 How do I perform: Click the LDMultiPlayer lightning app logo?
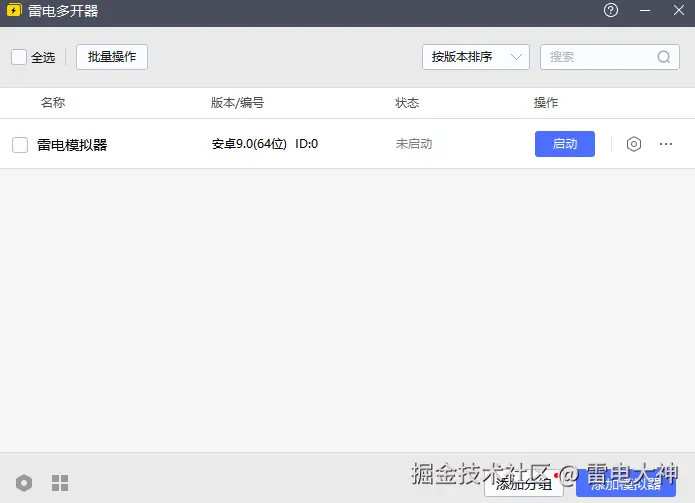click(x=14, y=10)
